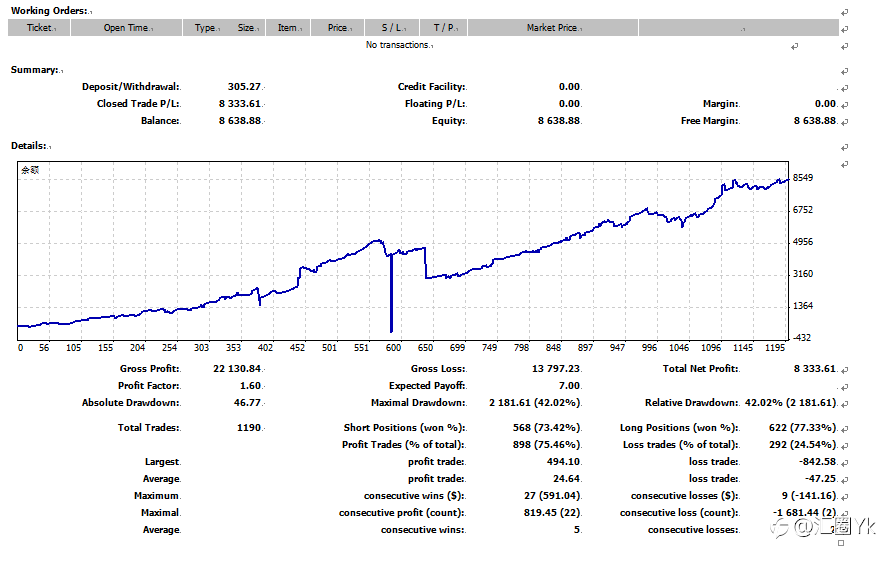This screenshot has height=564, width=885.
Task: Click the Item column header
Action: coord(288,28)
